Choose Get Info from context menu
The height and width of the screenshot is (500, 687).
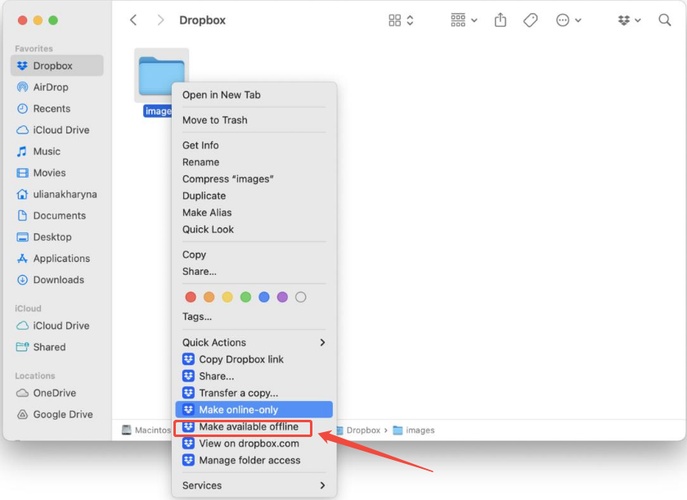(x=254, y=145)
